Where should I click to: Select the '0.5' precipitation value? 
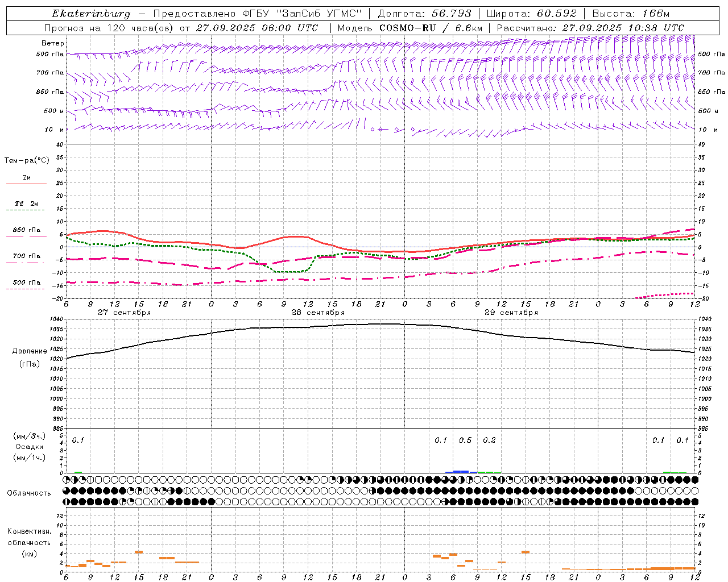click(465, 440)
